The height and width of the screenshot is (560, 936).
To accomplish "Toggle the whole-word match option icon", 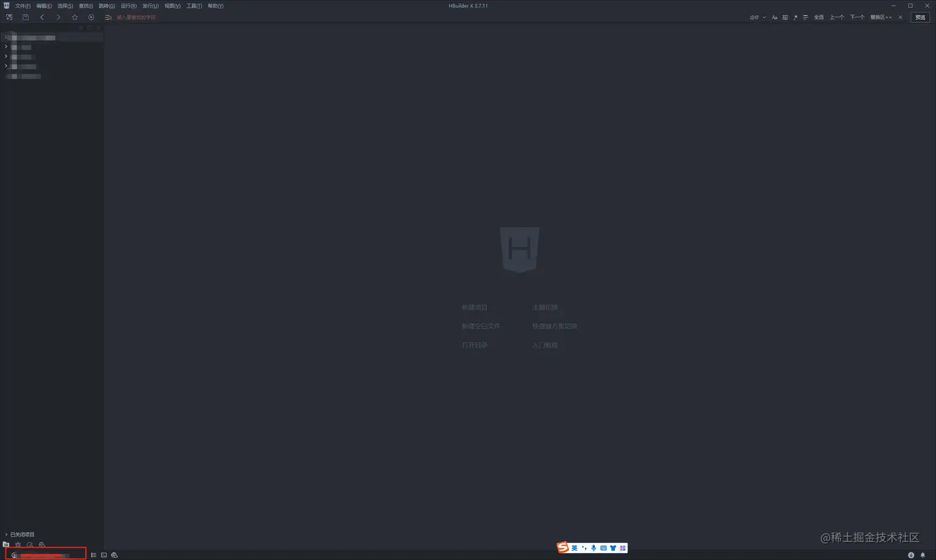I will click(785, 17).
